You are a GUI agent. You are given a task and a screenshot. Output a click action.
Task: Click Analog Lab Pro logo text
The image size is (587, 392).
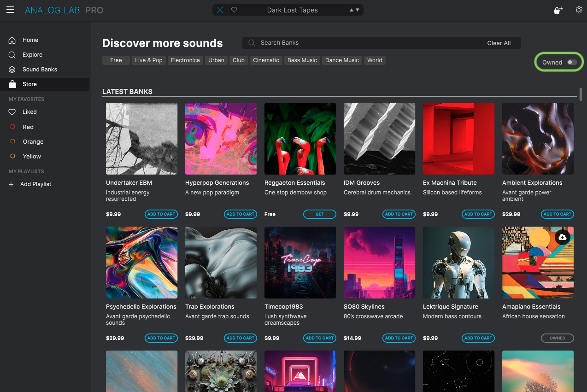[64, 10]
